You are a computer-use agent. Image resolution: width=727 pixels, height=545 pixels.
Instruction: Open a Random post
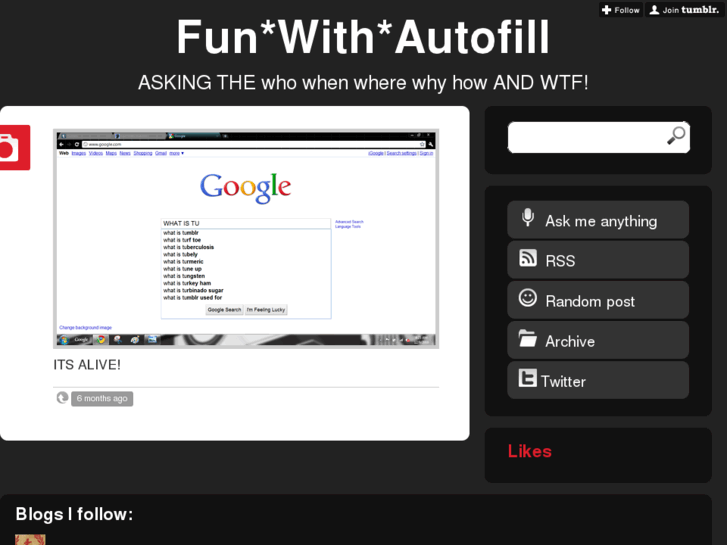598,300
